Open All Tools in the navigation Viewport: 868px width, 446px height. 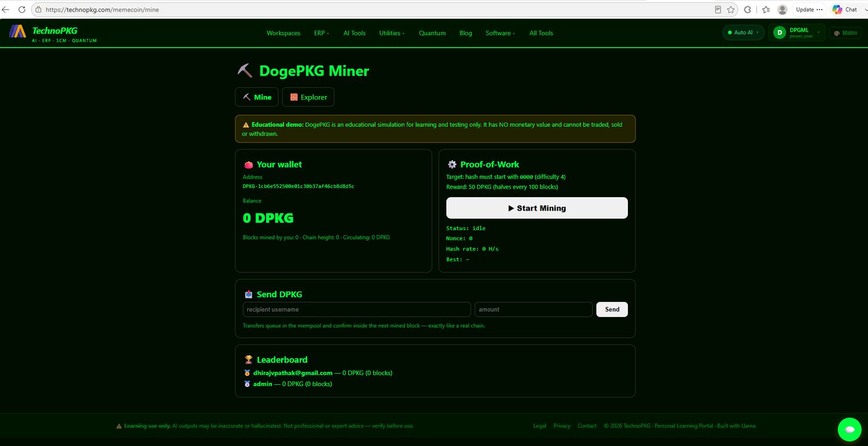click(541, 33)
